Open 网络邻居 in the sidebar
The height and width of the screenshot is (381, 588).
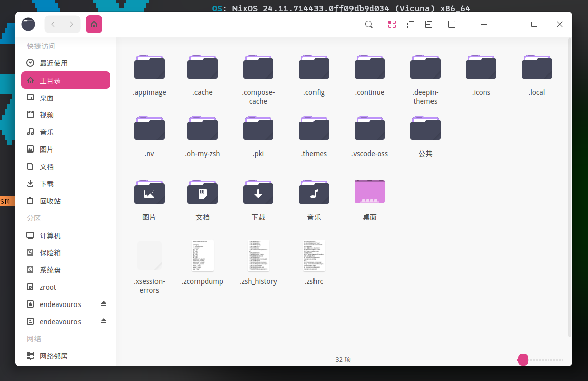click(66, 356)
